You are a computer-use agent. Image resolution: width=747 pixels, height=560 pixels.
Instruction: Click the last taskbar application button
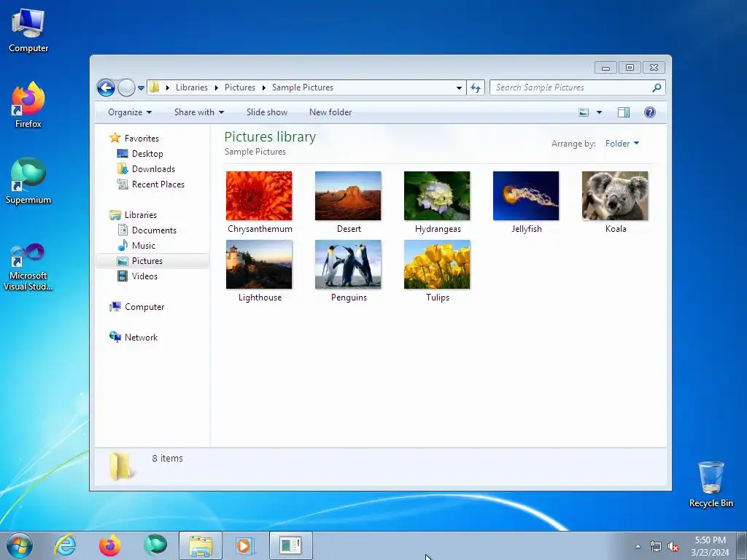click(290, 545)
